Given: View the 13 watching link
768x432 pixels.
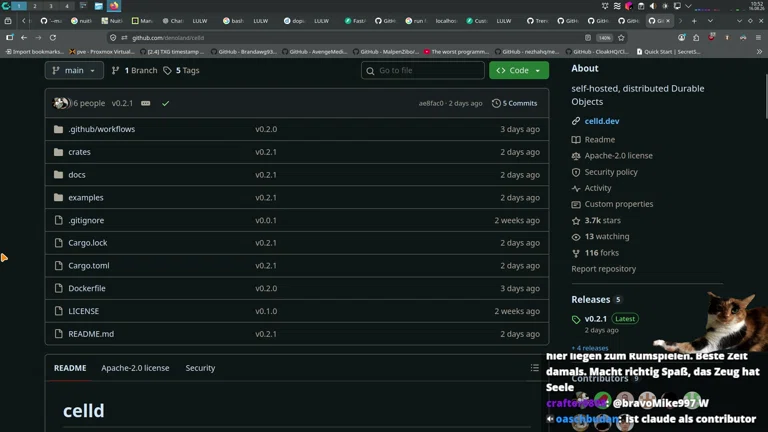Looking at the screenshot, I should pyautogui.click(x=607, y=237).
